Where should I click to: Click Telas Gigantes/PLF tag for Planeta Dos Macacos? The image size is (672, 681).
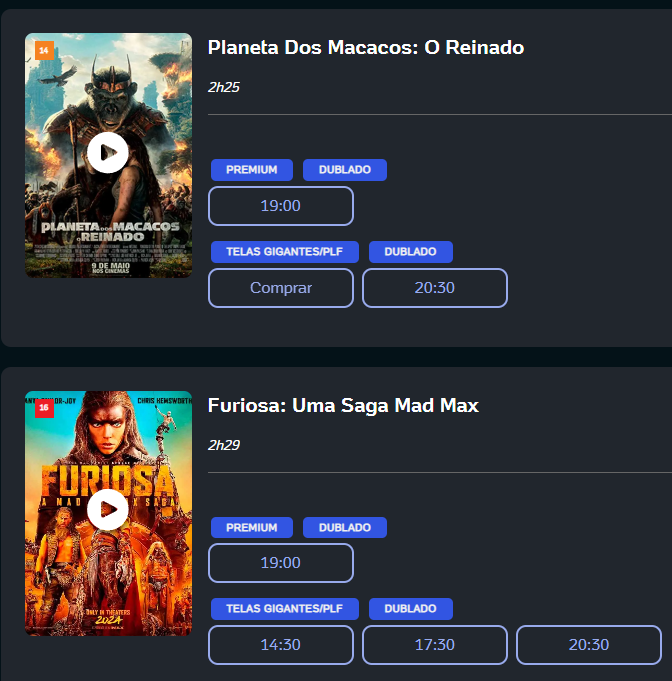click(284, 252)
